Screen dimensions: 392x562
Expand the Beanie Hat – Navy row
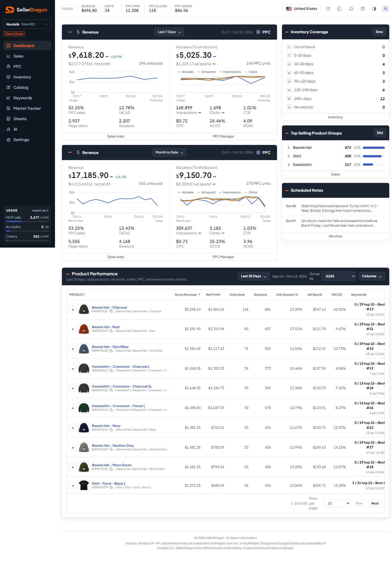[x=73, y=428]
